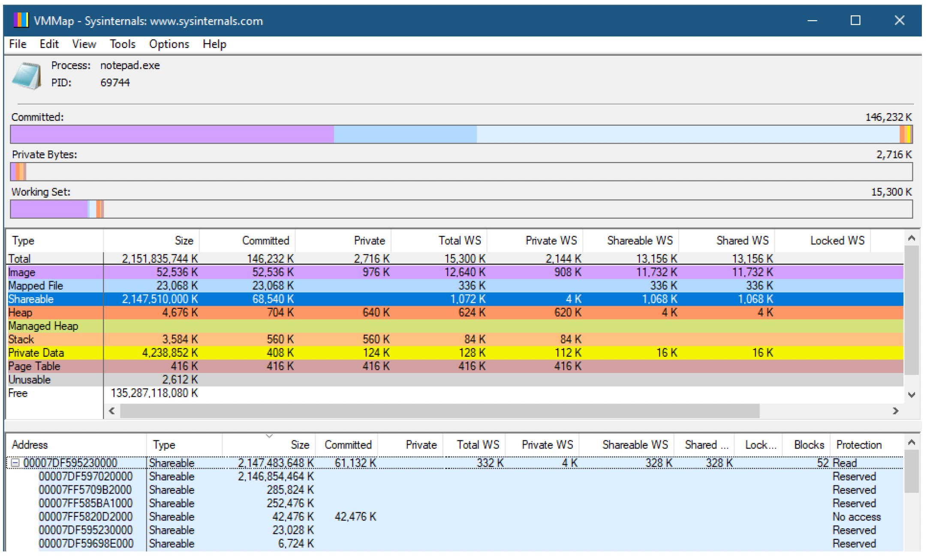Open the Options menu
Viewport: 927px width, 560px height.
pos(169,44)
